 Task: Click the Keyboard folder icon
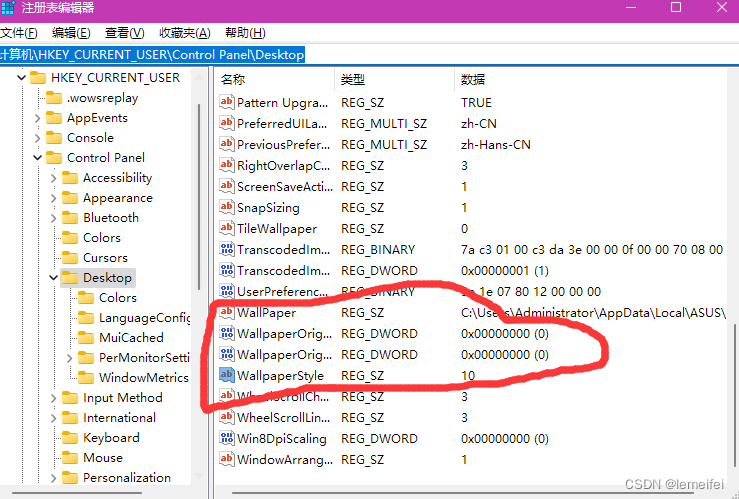(70, 438)
